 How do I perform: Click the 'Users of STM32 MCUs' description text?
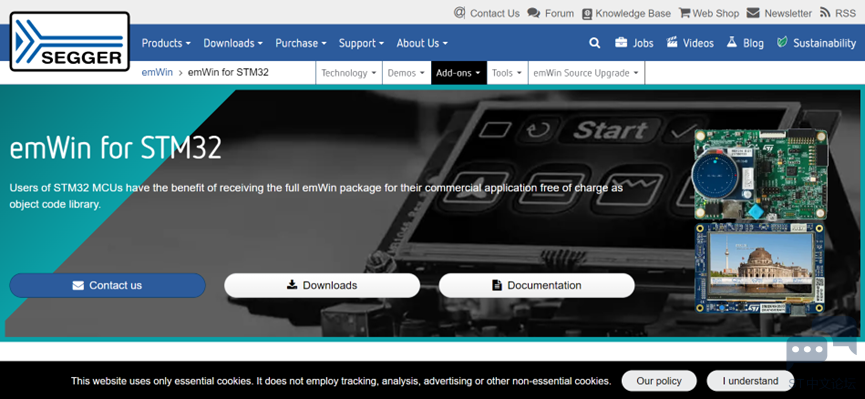[x=316, y=196]
